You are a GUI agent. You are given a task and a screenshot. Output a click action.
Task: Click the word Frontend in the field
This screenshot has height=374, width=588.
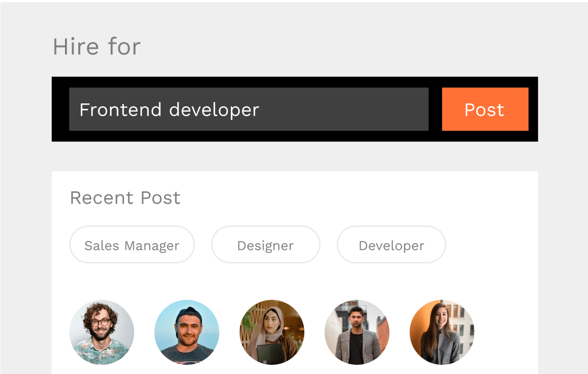[x=120, y=110]
